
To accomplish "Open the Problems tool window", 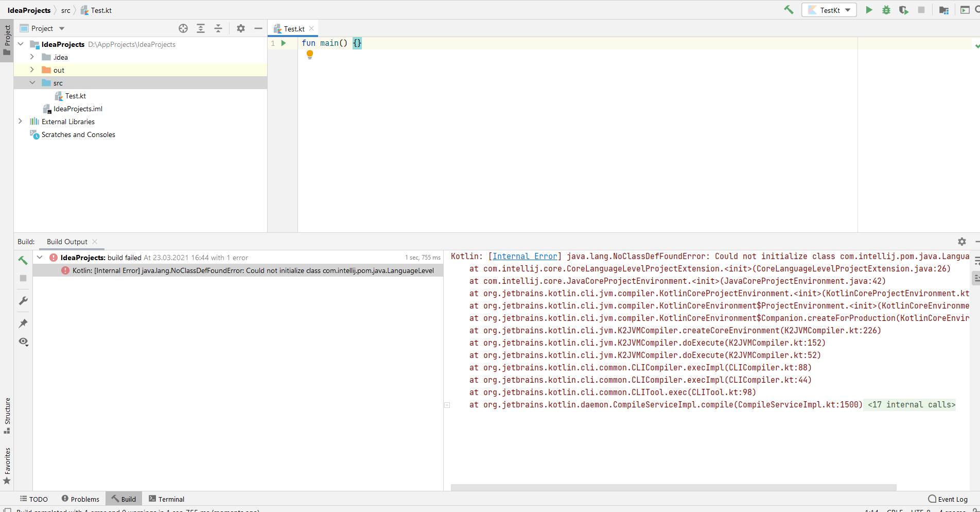I will pyautogui.click(x=80, y=499).
